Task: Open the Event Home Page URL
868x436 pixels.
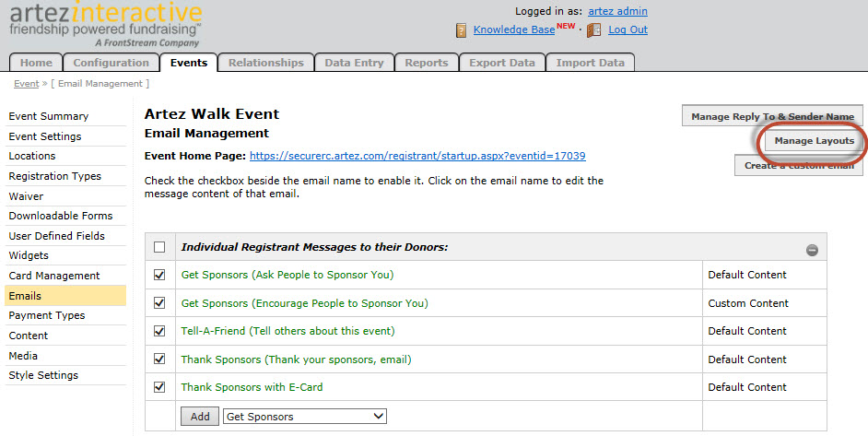Action: click(x=417, y=156)
